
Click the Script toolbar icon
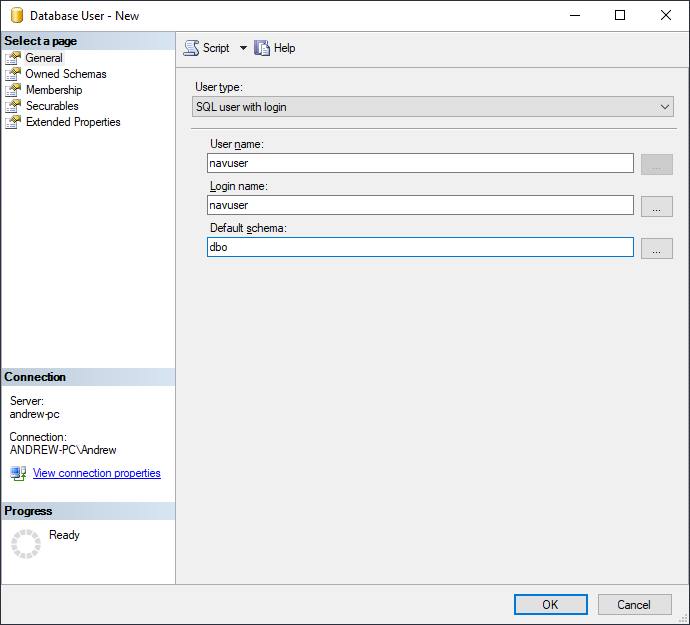point(191,48)
